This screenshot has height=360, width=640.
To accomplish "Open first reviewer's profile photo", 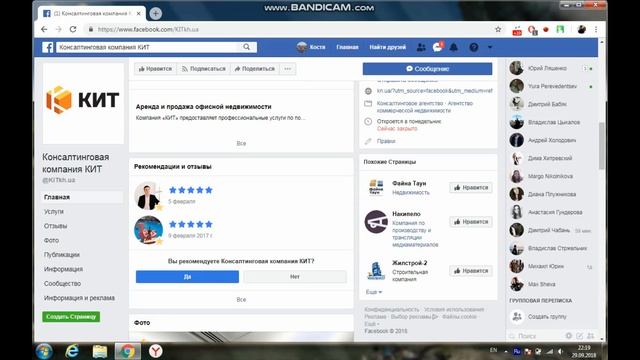I will [148, 196].
